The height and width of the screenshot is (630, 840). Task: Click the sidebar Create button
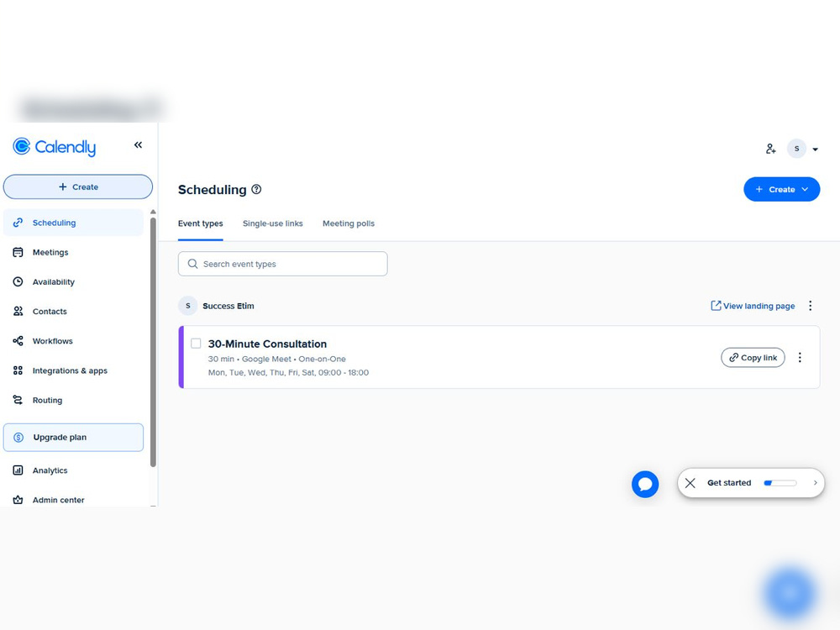click(78, 187)
